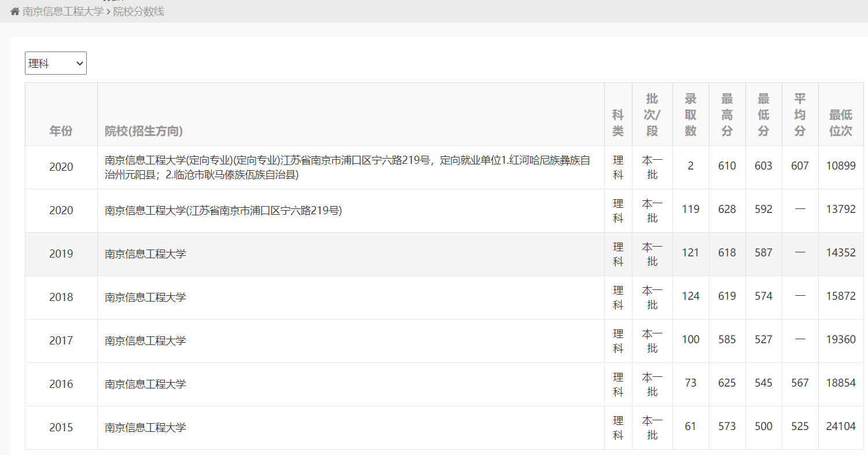Click admission count 121
Screen dimensions: 868x455
(690, 253)
